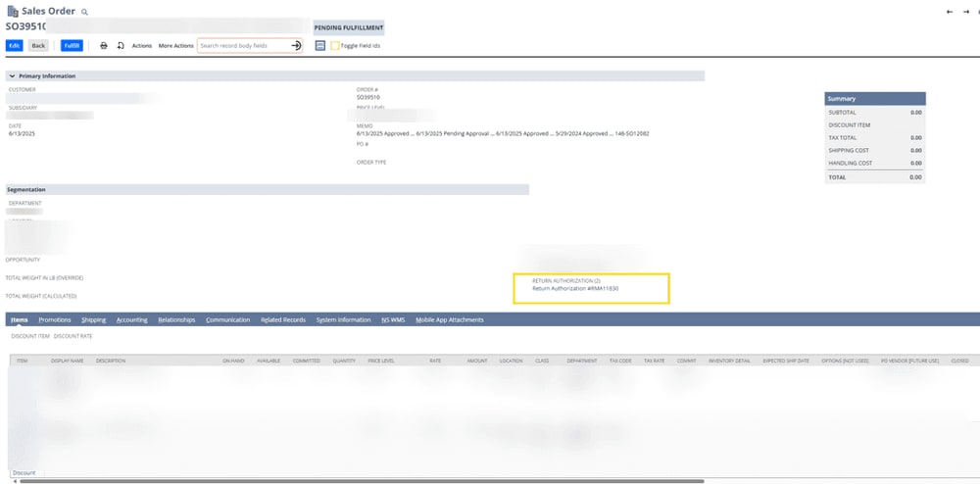This screenshot has height=484, width=980.
Task: Click the EXPECTED SHIP DATE column header
Action: pyautogui.click(x=786, y=361)
